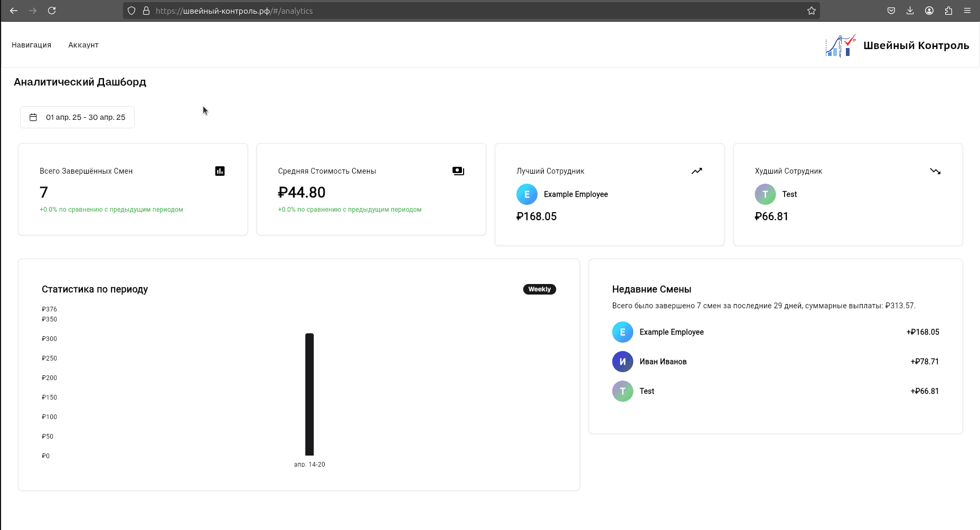The height and width of the screenshot is (530, 980).
Task: Click Test name in worst employee card
Action: 789,194
